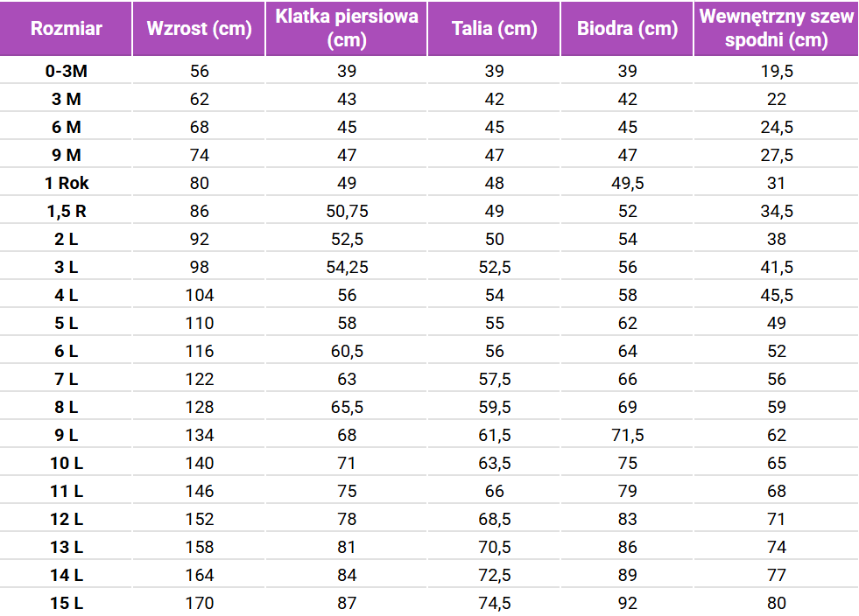Select inseam value 45,5 in row 4 L
The image size is (859, 616).
tap(776, 295)
